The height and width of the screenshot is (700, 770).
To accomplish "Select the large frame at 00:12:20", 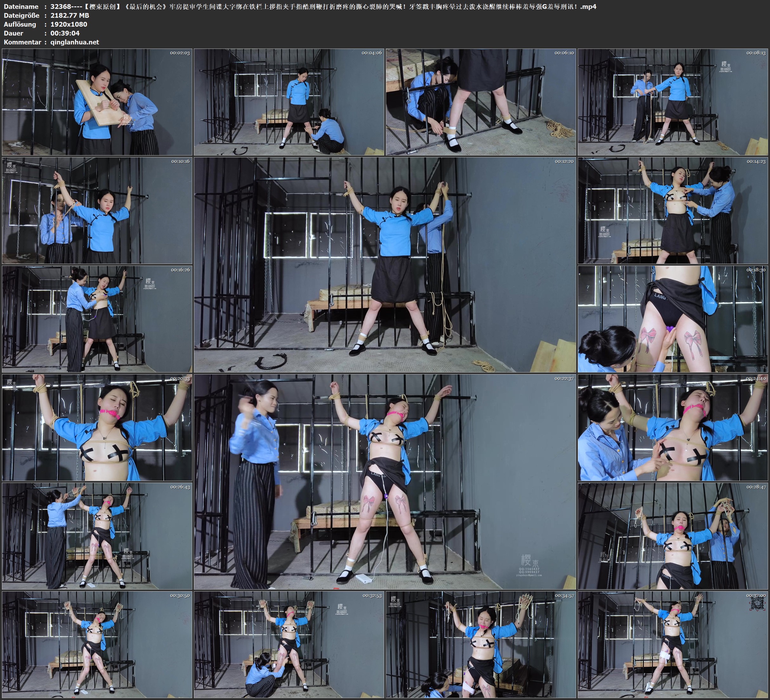I will click(x=385, y=264).
